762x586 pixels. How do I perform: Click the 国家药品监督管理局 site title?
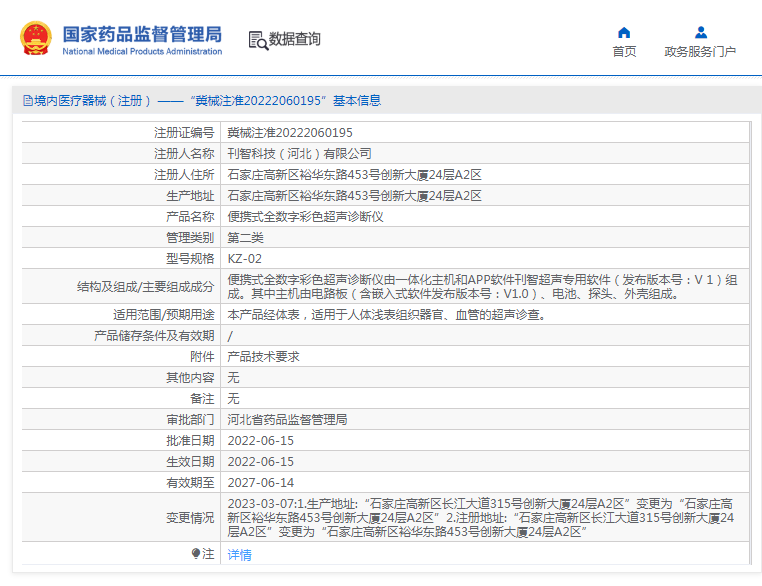[142, 33]
